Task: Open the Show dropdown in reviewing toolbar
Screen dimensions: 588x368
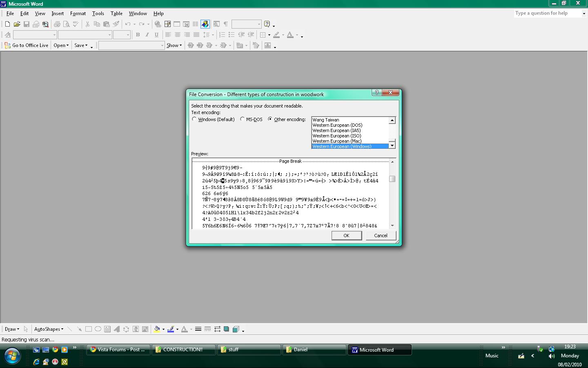Action: [174, 45]
